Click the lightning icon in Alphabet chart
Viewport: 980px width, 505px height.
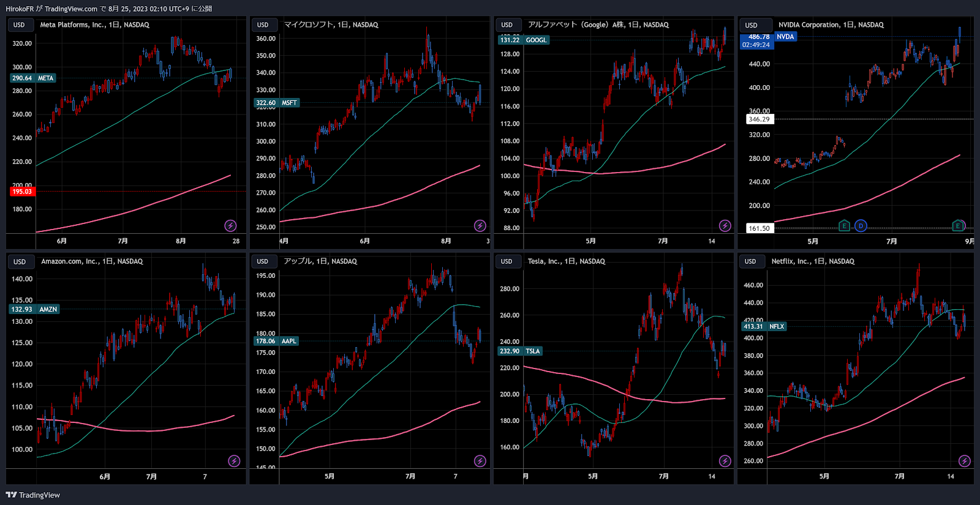725,226
